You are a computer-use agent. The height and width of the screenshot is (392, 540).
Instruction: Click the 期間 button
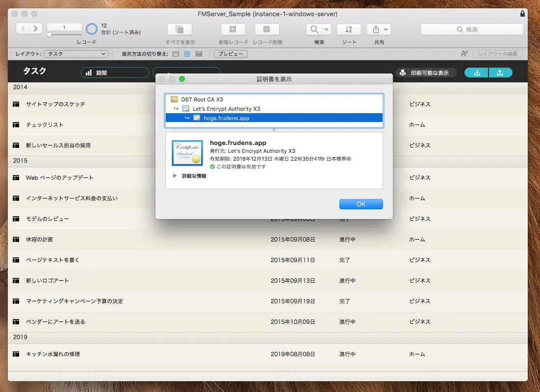click(x=115, y=73)
